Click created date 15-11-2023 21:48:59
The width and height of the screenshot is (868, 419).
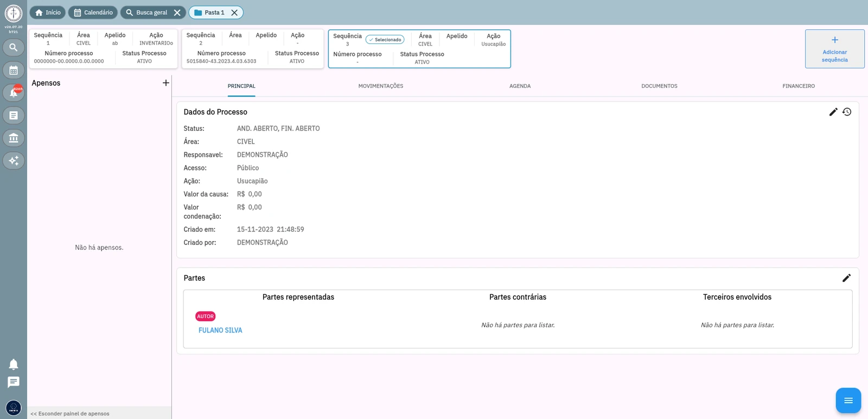pyautogui.click(x=270, y=230)
